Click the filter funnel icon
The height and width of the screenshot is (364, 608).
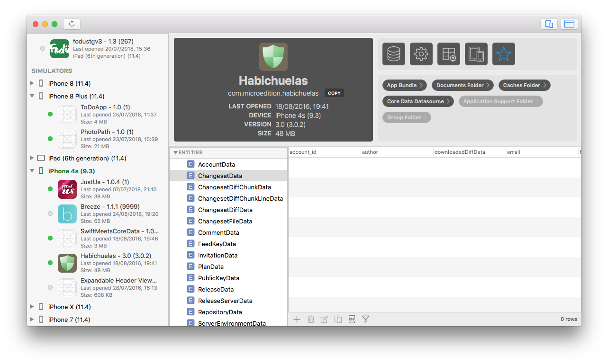(365, 320)
